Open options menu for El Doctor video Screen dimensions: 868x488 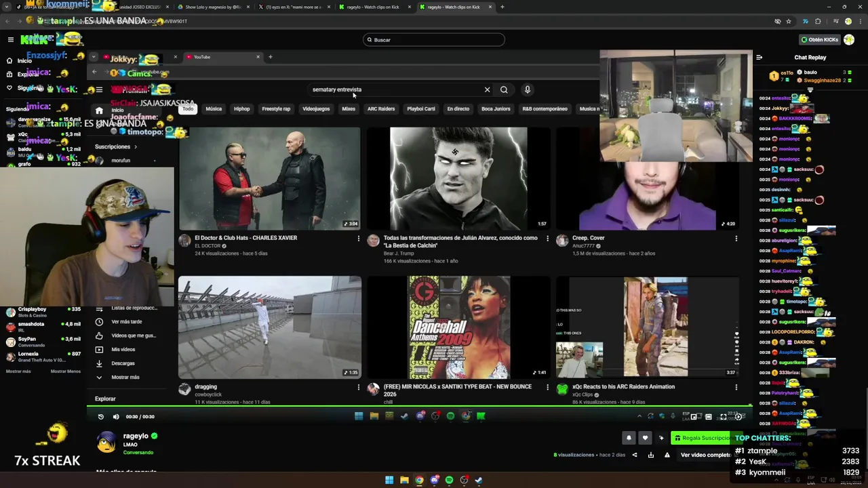[359, 238]
